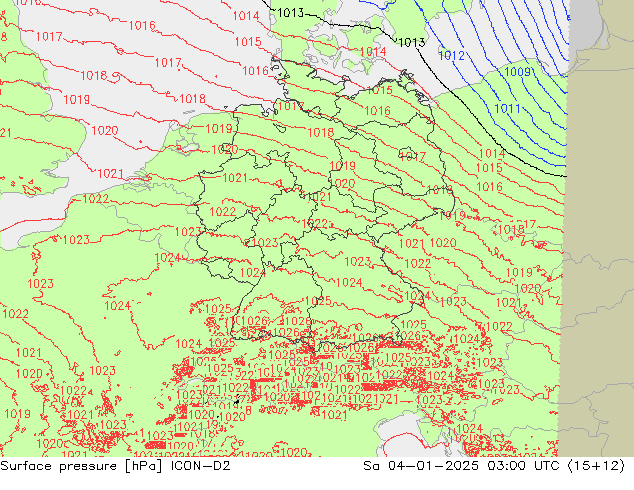Click the 'ICON-D2' model name in caption
The height and width of the screenshot is (490, 634).
coord(201,466)
